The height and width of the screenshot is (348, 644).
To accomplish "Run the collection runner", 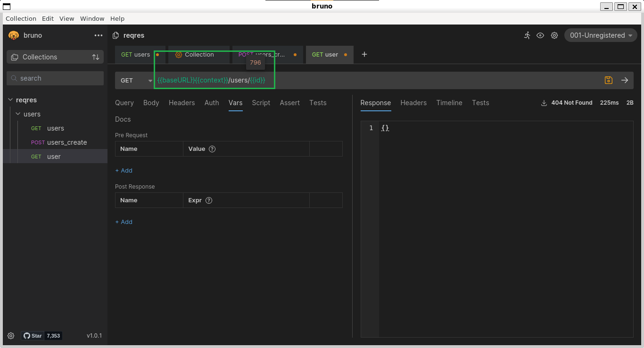I will 527,35.
